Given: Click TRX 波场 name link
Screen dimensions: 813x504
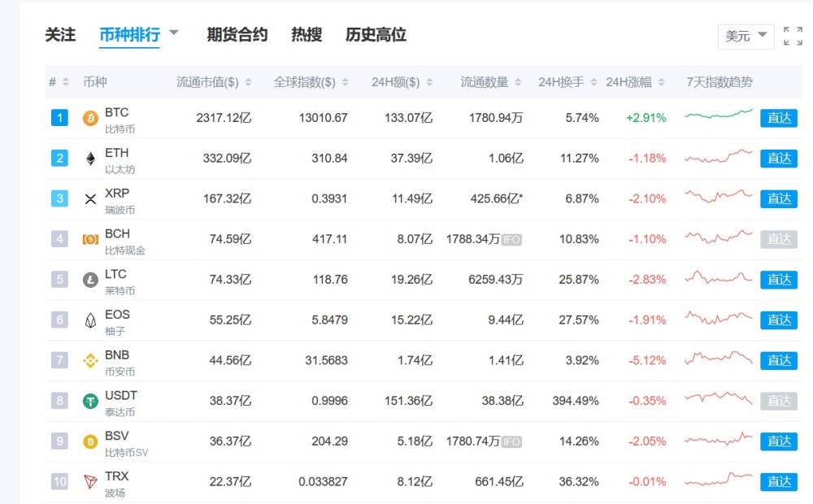Looking at the screenshot, I should click(x=116, y=484).
